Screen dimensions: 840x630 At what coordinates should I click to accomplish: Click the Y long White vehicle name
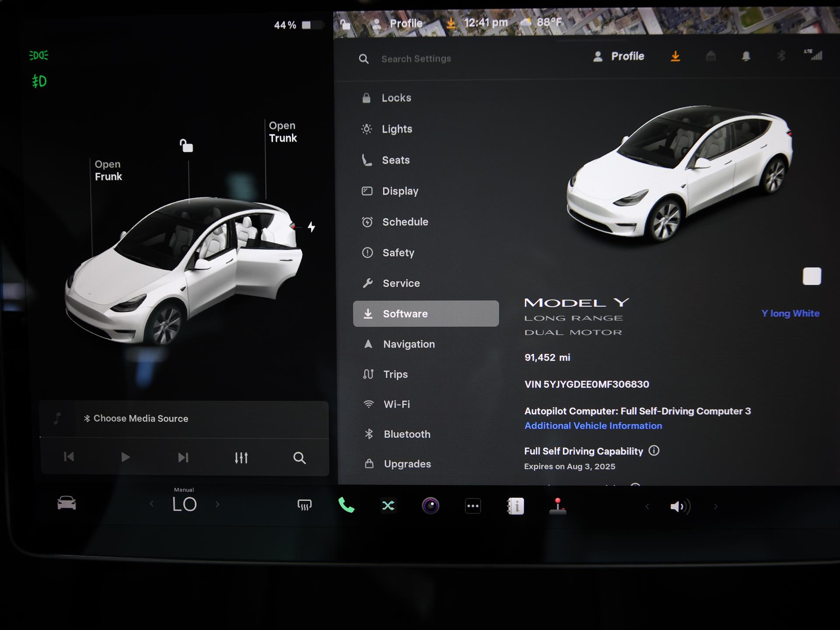tap(790, 313)
